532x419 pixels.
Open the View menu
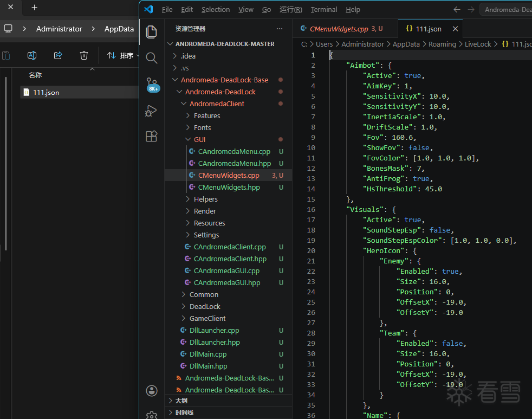246,10
